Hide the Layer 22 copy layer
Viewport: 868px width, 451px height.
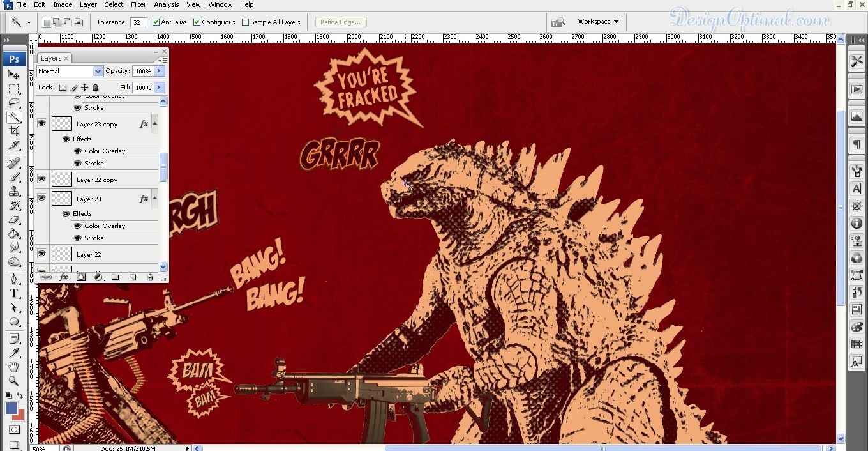[41, 180]
